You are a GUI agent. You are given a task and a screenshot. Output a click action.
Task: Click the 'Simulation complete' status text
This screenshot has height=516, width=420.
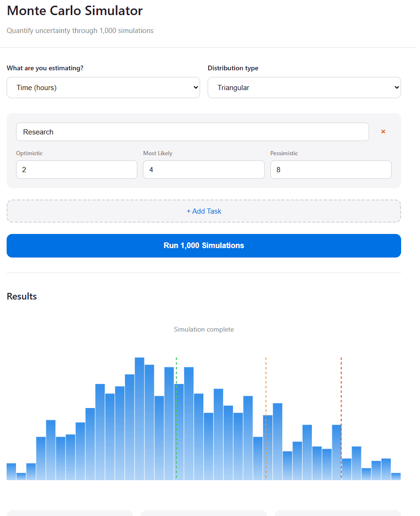tap(204, 329)
